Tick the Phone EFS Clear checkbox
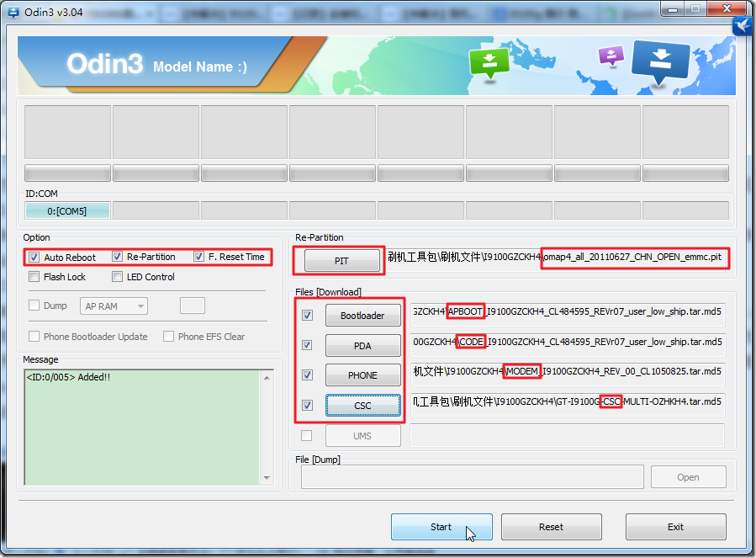 pos(168,336)
